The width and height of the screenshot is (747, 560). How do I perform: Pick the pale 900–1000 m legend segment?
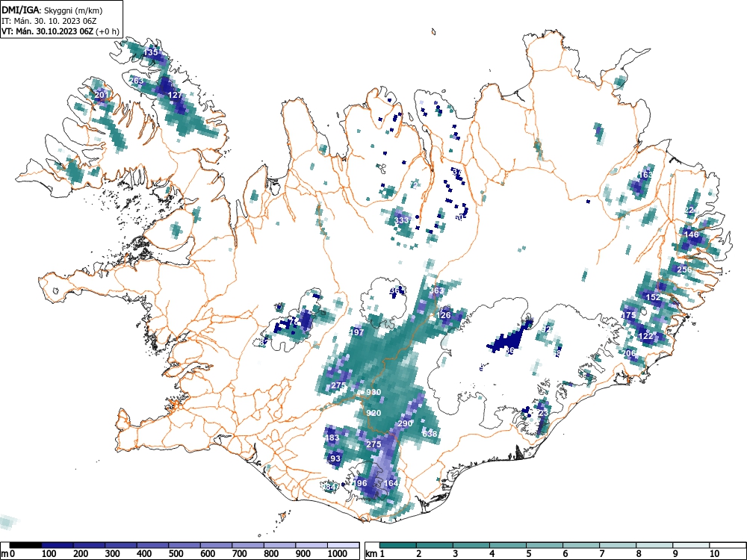coord(311,545)
